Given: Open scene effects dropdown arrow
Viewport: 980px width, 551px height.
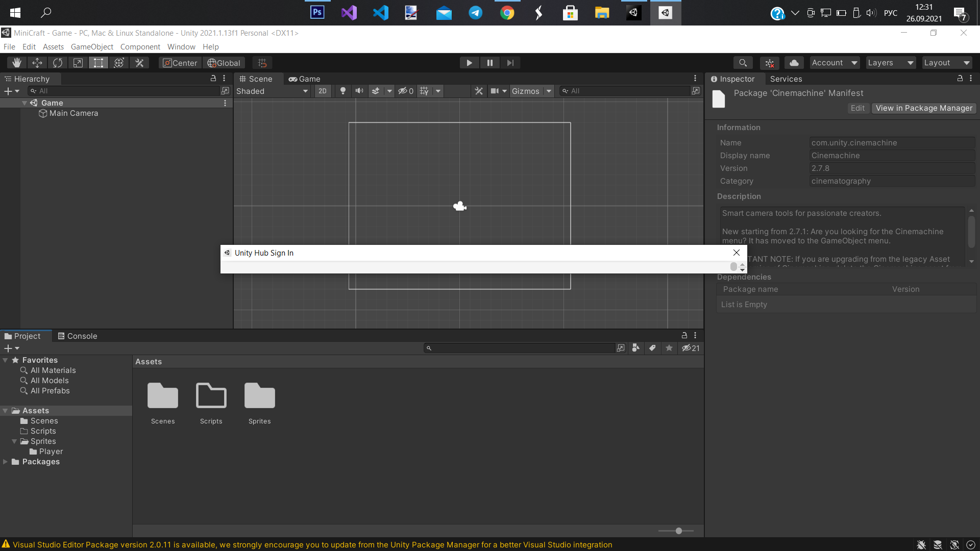Looking at the screenshot, I should point(389,91).
